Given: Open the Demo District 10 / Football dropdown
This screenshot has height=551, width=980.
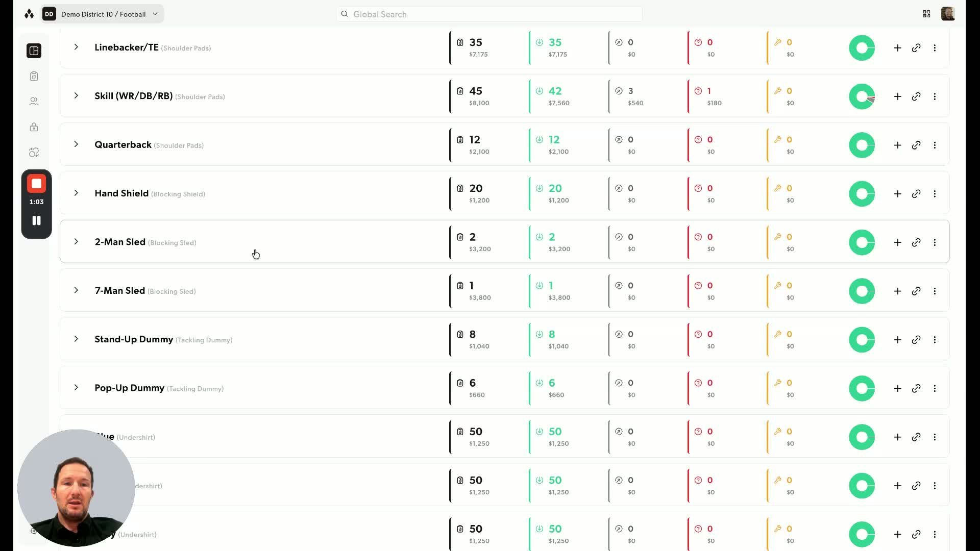Looking at the screenshot, I should coord(103,14).
